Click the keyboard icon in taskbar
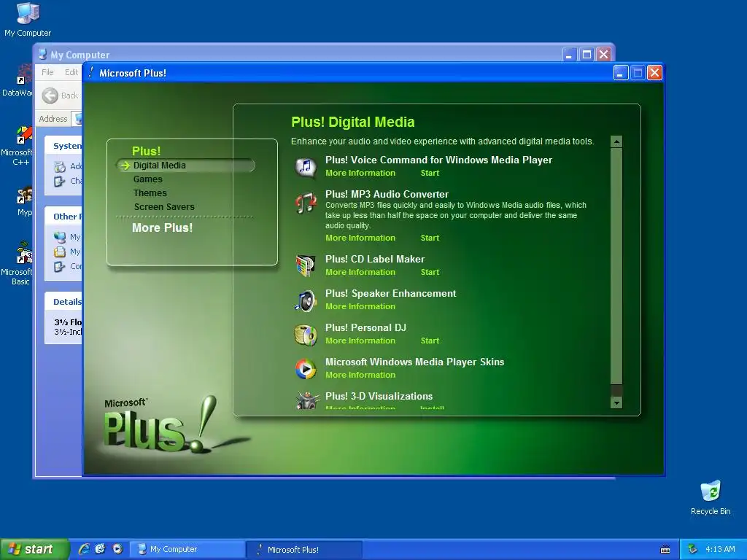 [x=665, y=550]
